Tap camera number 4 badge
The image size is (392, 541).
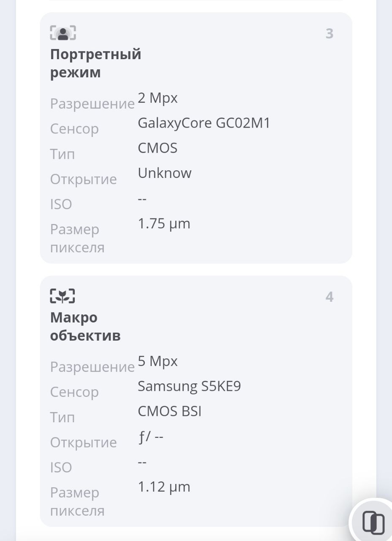(x=329, y=297)
